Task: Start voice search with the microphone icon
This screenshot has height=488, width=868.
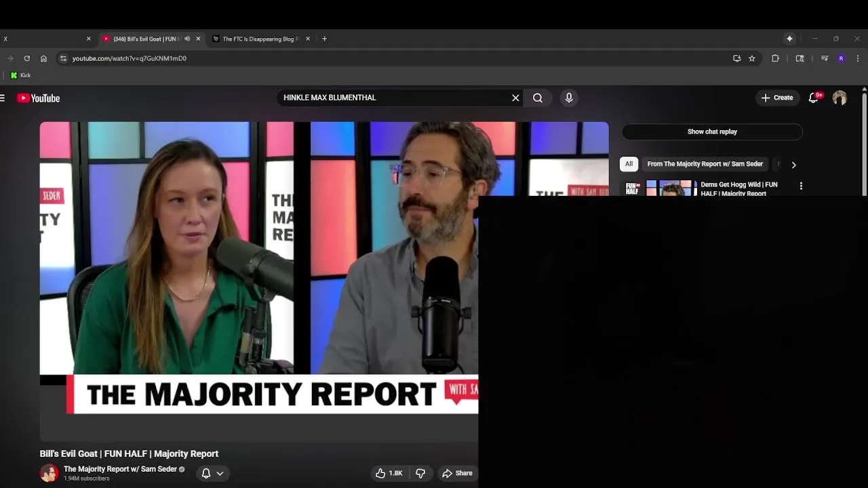Action: 569,98
